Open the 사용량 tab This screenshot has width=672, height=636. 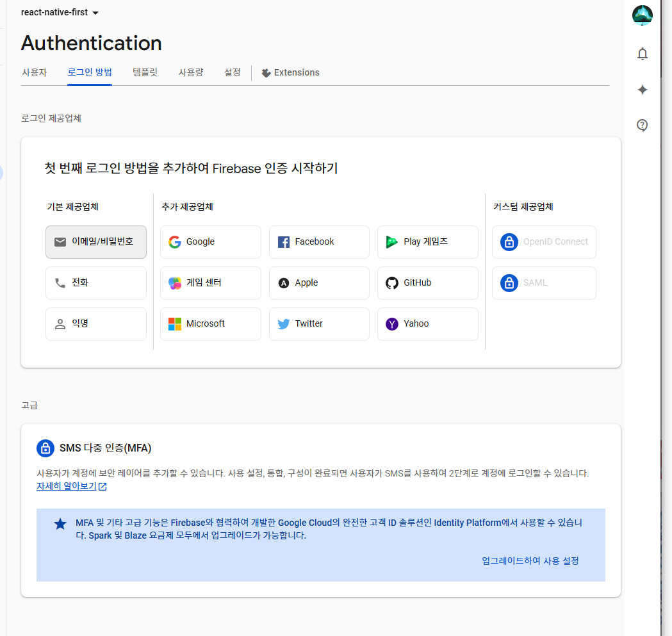click(x=191, y=72)
